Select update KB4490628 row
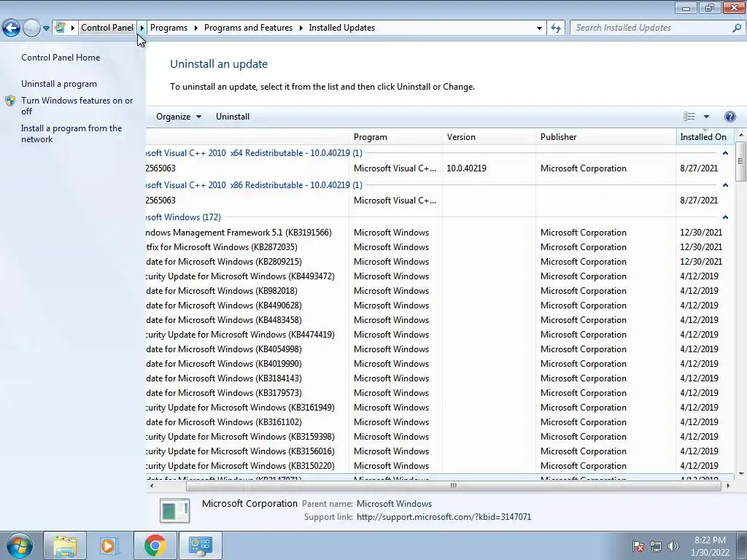The width and height of the screenshot is (747, 560). coord(440,306)
